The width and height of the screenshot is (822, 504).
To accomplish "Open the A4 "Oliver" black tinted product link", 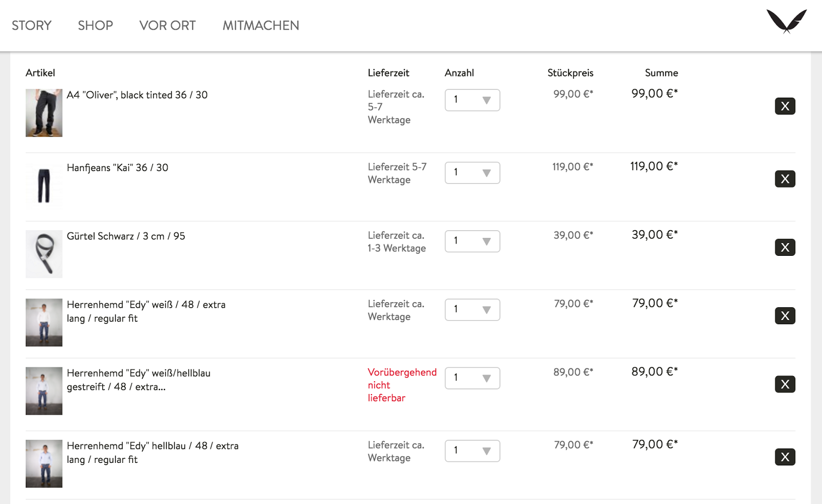I will [137, 95].
